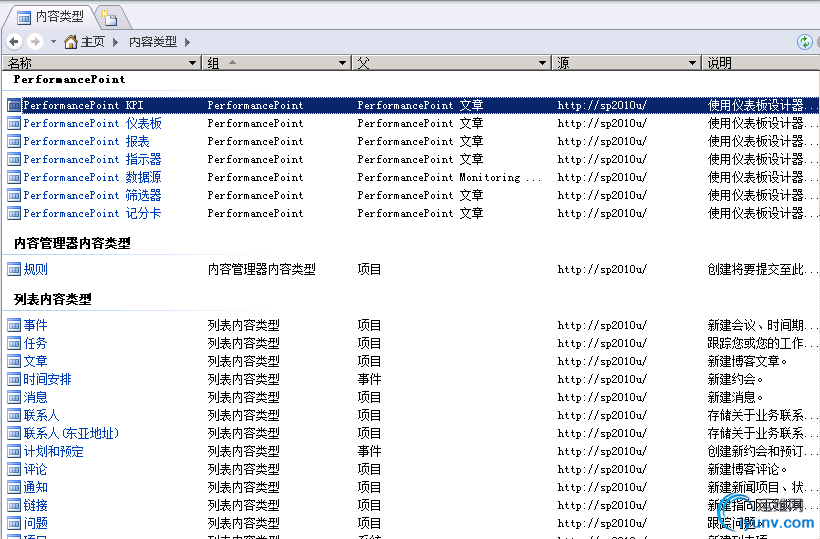Click the 新建博客文章。 description cell
The image size is (820, 539).
pos(747,361)
